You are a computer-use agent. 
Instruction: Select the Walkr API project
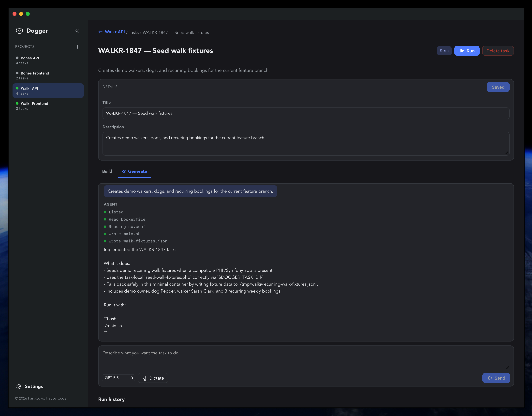48,91
